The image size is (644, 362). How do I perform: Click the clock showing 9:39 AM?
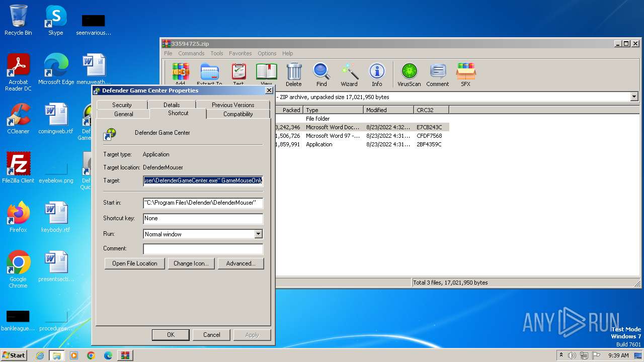(x=618, y=355)
